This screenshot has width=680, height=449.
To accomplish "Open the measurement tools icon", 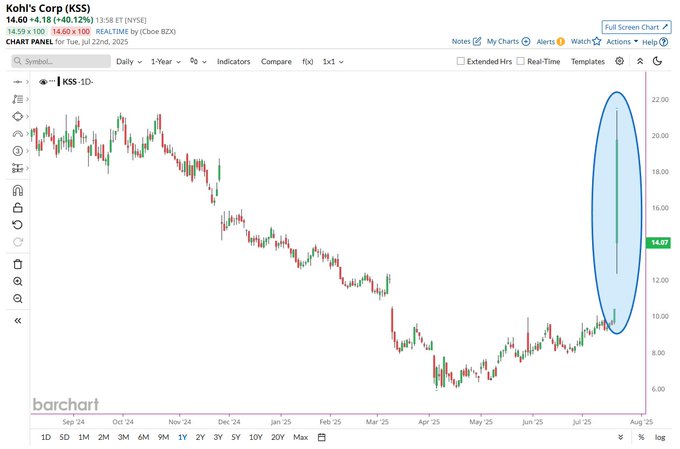I will point(17,168).
